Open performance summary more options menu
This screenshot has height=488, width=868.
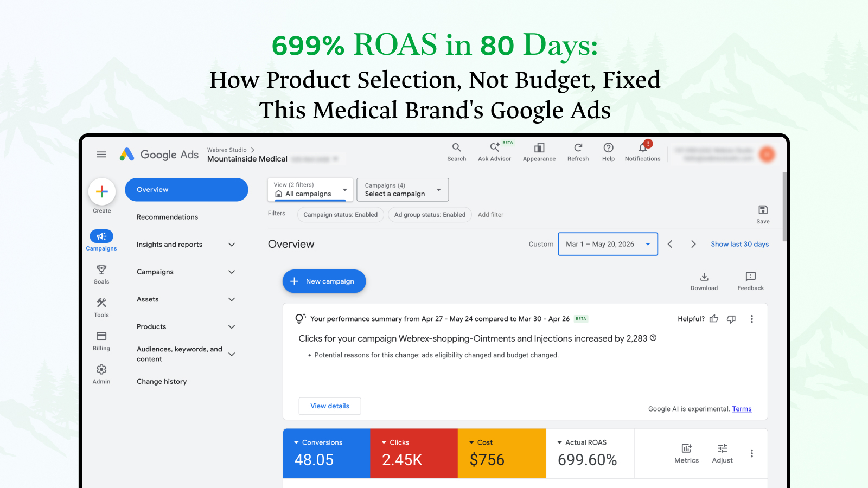[x=752, y=319]
